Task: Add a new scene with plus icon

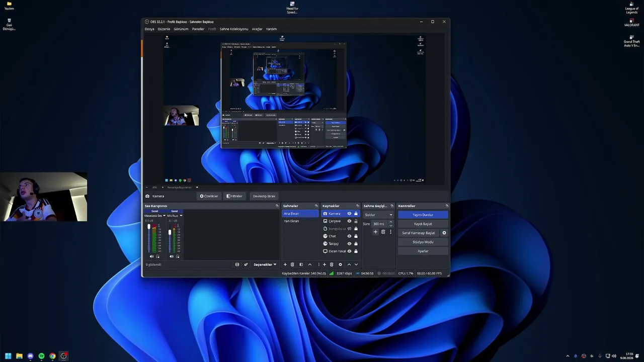Action: [285, 264]
